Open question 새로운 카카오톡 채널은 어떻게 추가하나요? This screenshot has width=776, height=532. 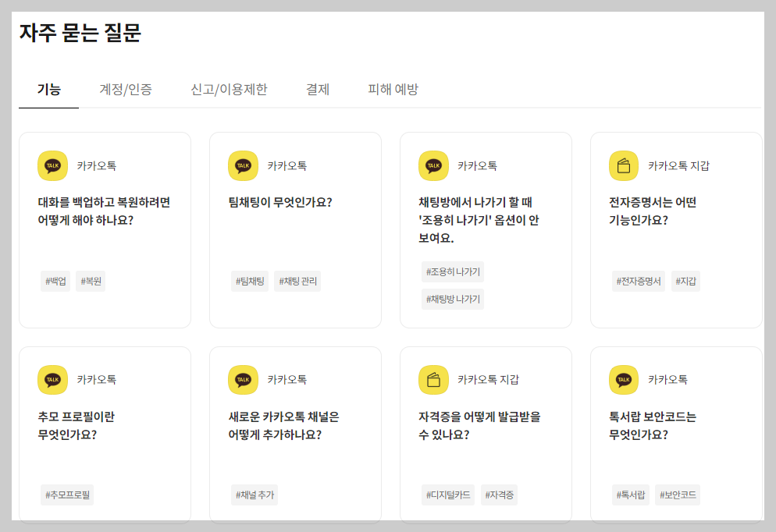pyautogui.click(x=283, y=426)
